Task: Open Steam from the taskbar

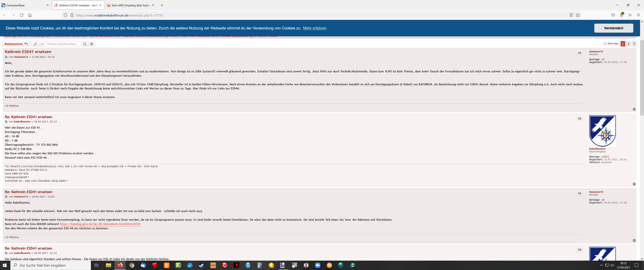Action: pyautogui.click(x=201, y=265)
